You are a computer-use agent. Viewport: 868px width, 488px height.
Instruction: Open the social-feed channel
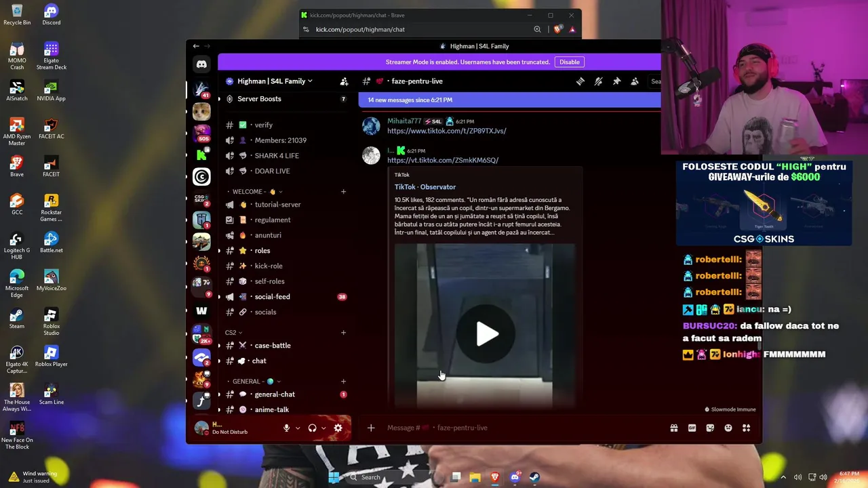(287, 297)
